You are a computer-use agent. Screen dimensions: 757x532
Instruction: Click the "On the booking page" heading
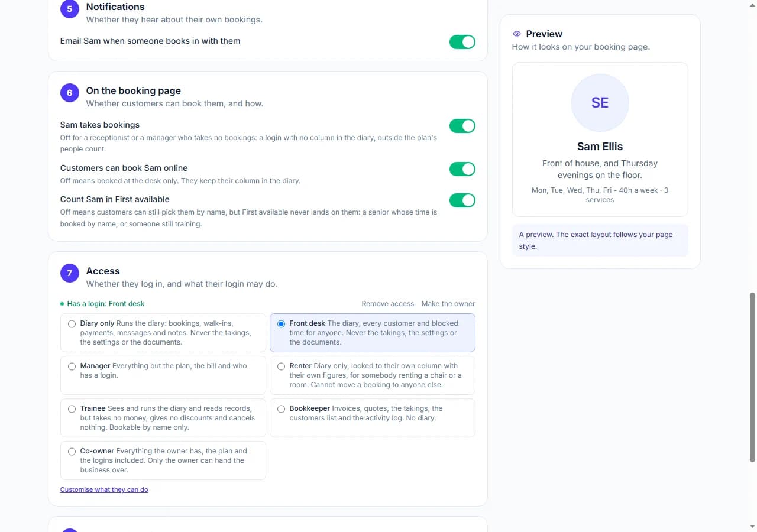pos(134,90)
